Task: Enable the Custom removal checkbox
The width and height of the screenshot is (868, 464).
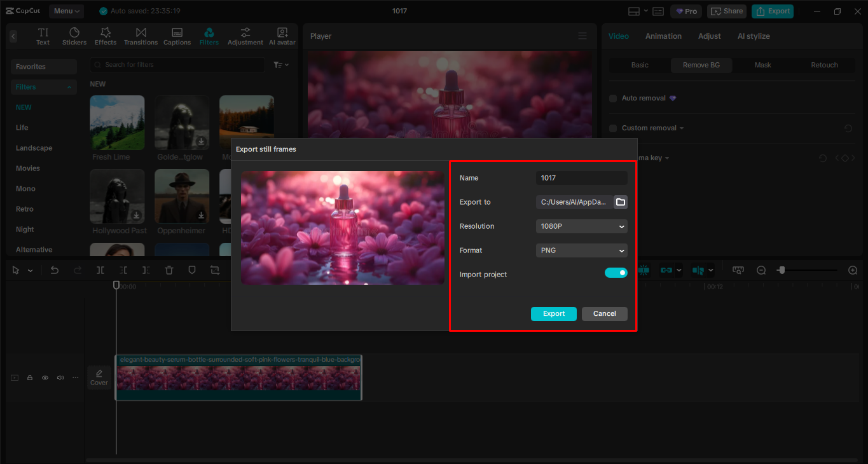Action: [613, 128]
